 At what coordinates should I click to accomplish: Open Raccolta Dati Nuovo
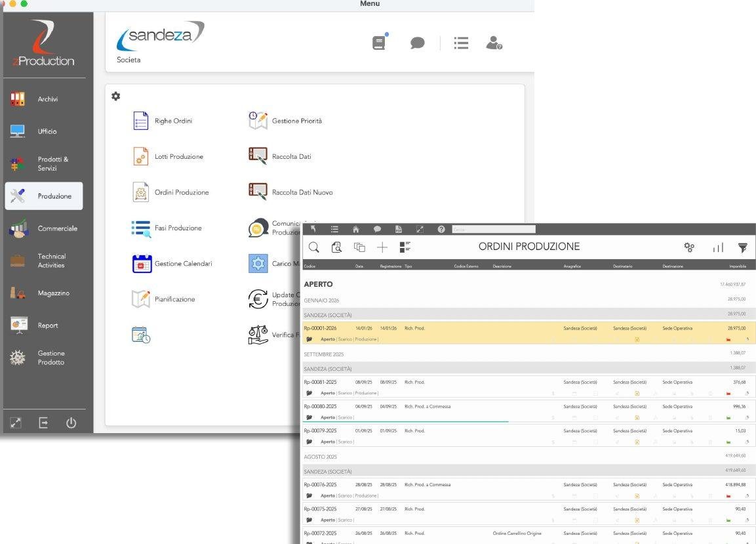click(x=290, y=192)
